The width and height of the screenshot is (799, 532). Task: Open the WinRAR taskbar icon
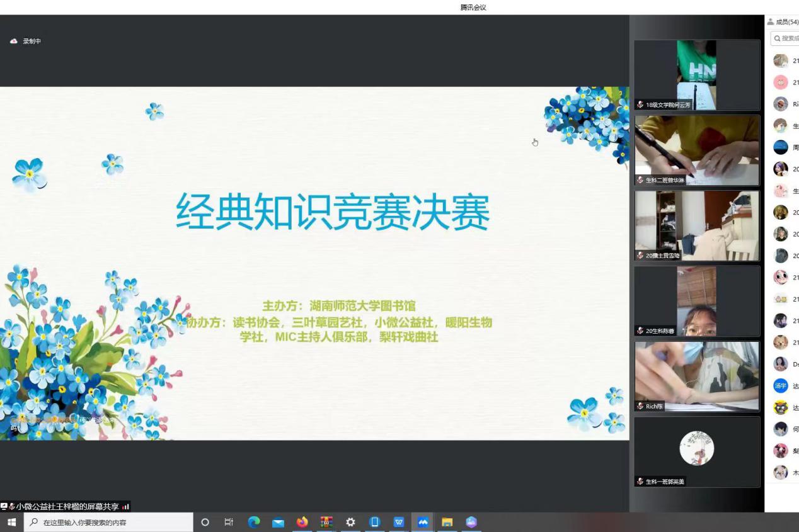[x=326, y=522]
